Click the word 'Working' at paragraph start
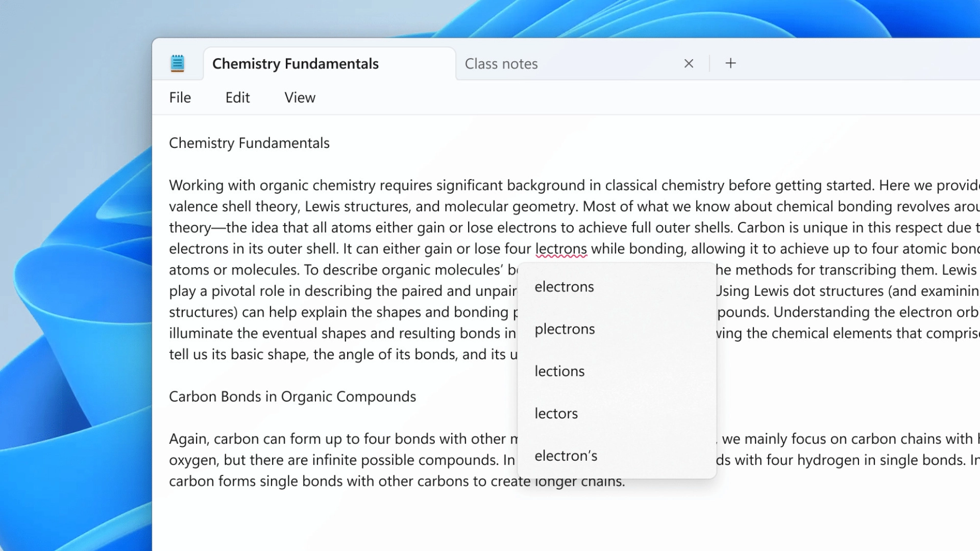The image size is (980, 551). pyautogui.click(x=196, y=185)
